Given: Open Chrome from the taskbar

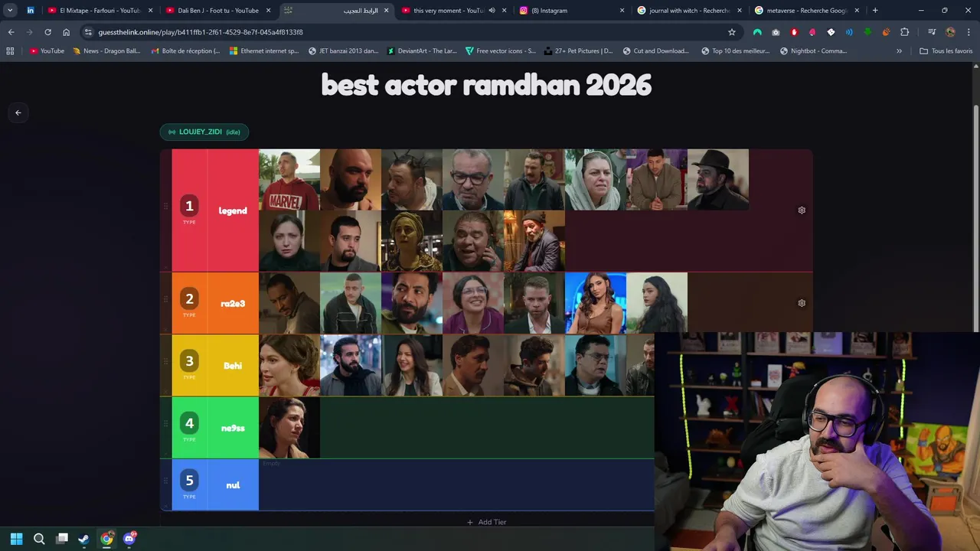Looking at the screenshot, I should pyautogui.click(x=106, y=539).
